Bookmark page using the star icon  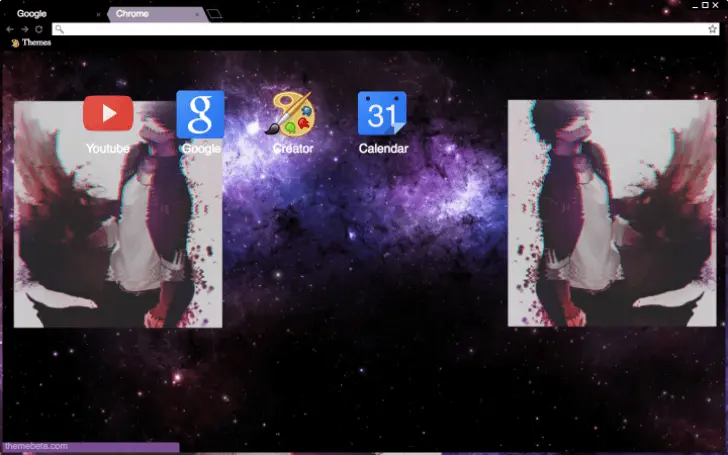click(x=712, y=29)
